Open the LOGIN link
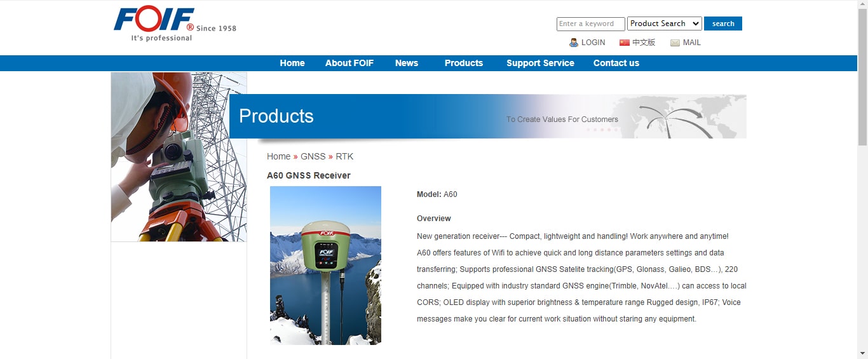868x359 pixels. tap(593, 43)
